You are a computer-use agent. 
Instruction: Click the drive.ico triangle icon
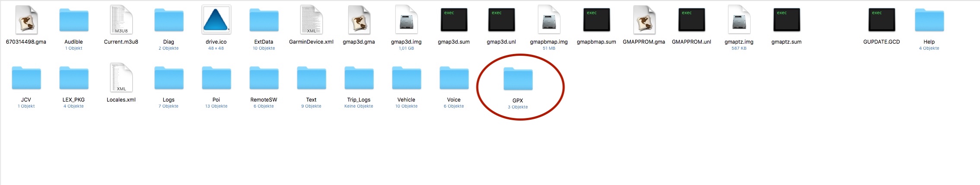(x=216, y=20)
